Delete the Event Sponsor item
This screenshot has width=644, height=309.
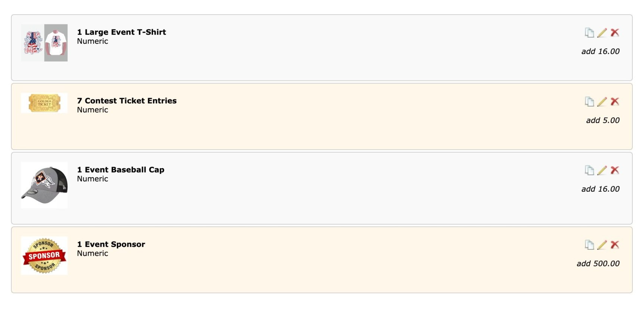point(615,245)
